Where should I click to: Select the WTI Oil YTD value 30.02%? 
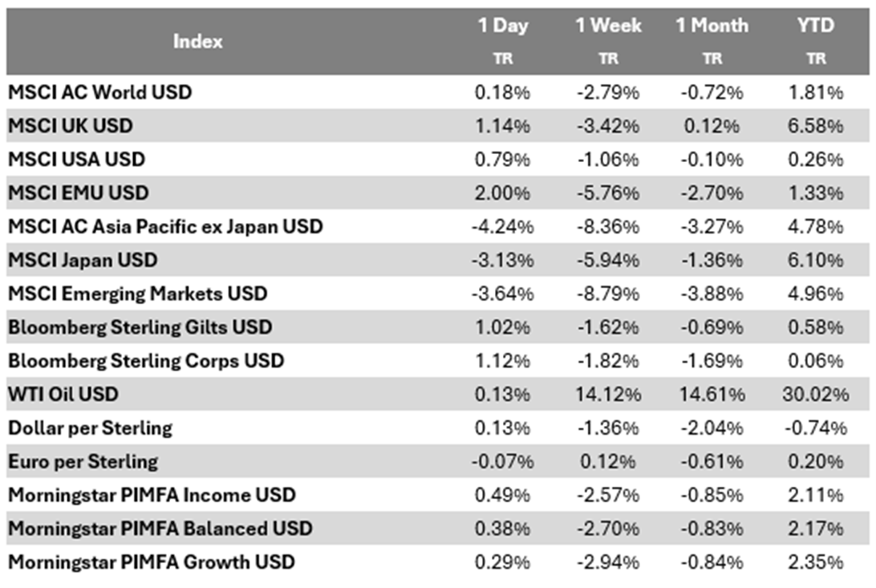click(x=816, y=395)
